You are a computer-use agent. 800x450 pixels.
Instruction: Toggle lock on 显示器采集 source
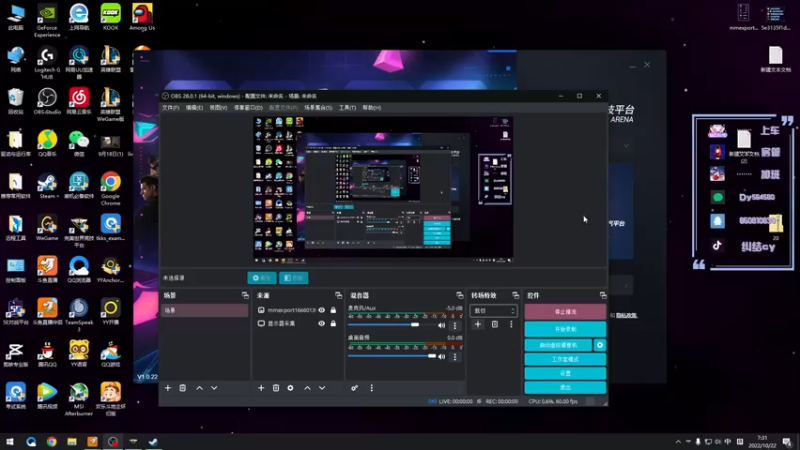click(333, 323)
